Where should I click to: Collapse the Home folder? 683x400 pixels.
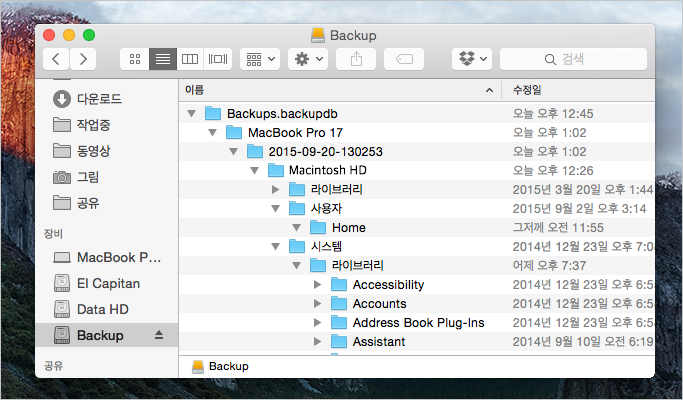[x=297, y=227]
